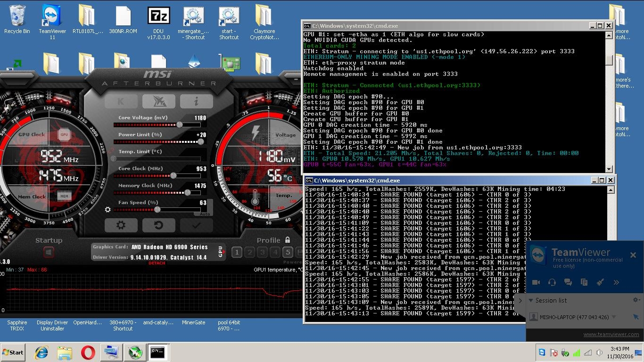
Task: Open Session list gear options menu
Action: pyautogui.click(x=636, y=300)
